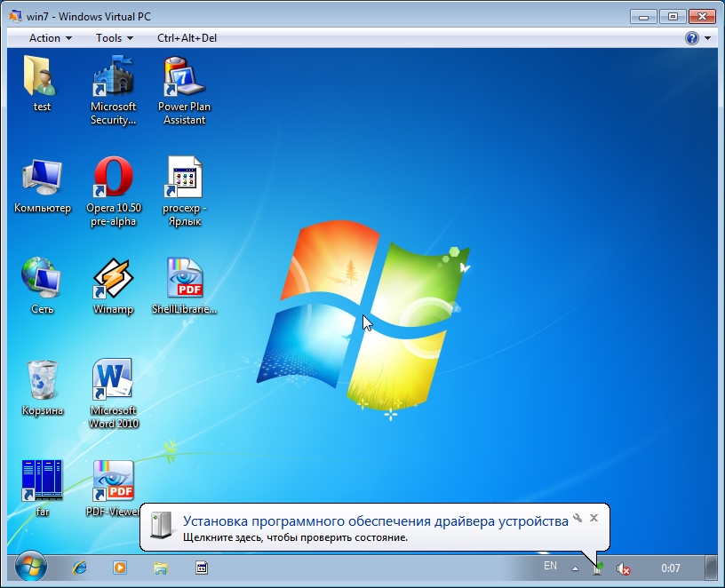This screenshot has width=725, height=588.
Task: Open notification options wrench icon
Action: [x=578, y=518]
